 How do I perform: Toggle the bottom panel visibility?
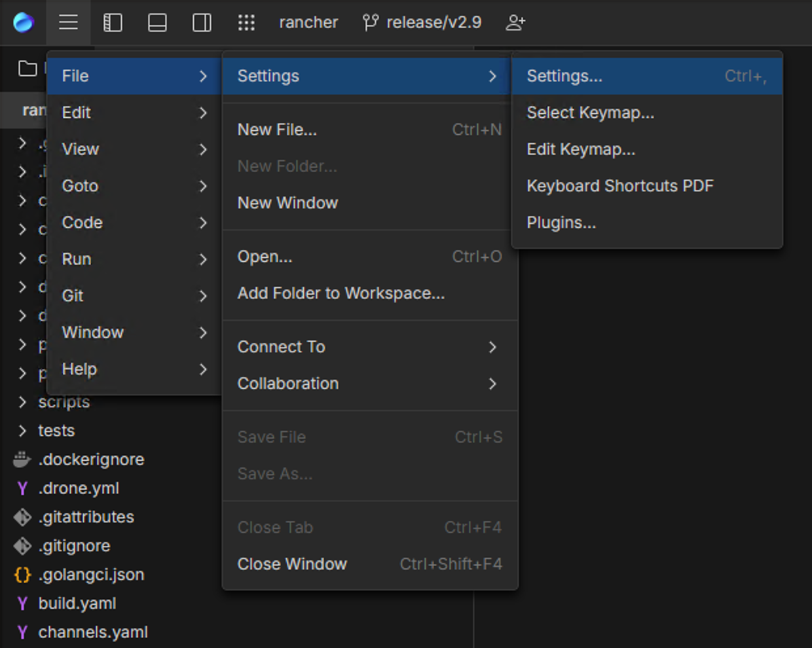[x=157, y=22]
